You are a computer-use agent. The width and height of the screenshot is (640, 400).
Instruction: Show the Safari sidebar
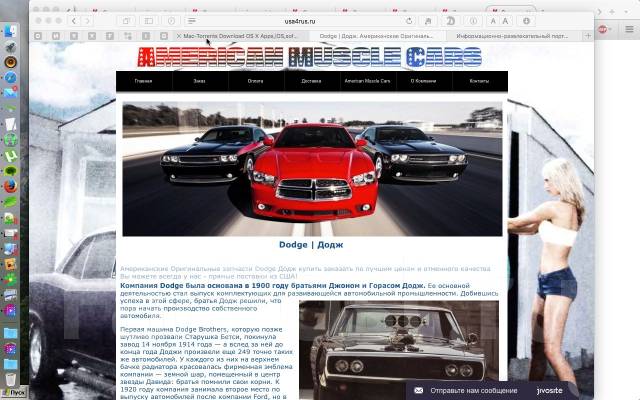tap(149, 21)
